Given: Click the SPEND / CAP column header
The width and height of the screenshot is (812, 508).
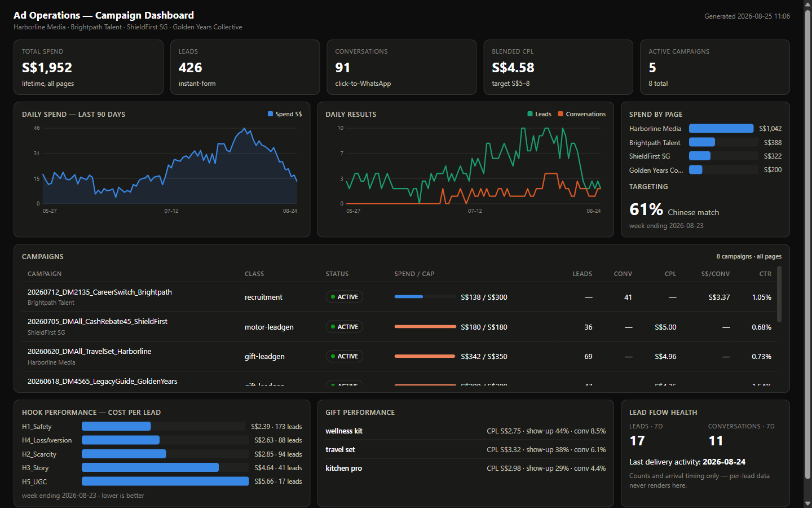Looking at the screenshot, I should (414, 274).
